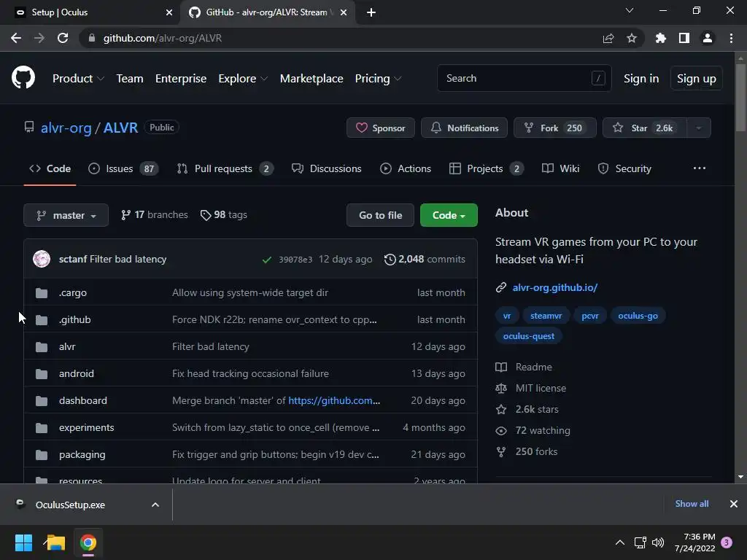747x560 pixels.
Task: Open the Chrome extensions puzzle icon
Action: 660,38
